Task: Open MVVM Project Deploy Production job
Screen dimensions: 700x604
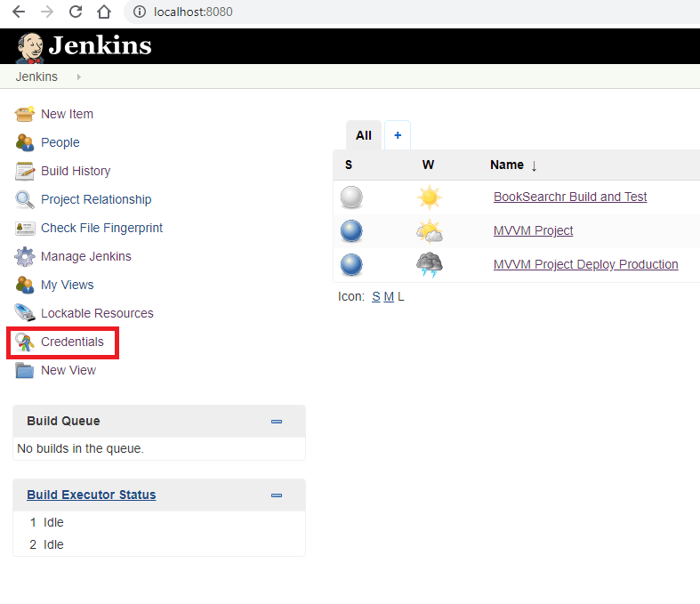Action: (586, 265)
